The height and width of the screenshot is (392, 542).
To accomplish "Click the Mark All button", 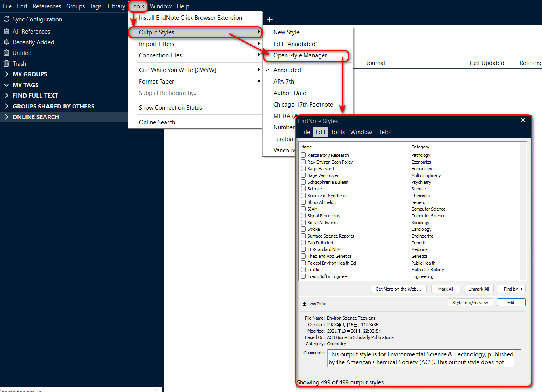I will 446,289.
